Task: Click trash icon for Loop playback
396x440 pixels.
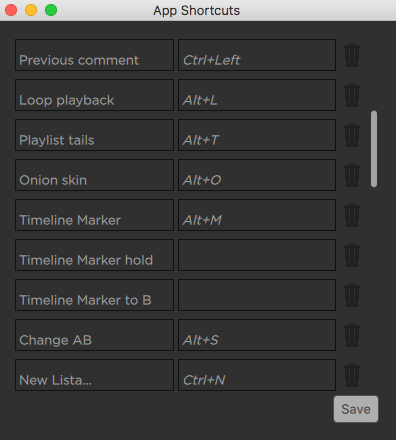Action: (x=352, y=95)
